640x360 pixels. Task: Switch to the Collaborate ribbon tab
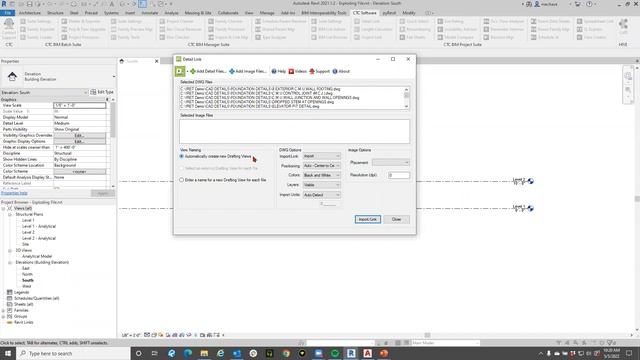click(x=228, y=13)
